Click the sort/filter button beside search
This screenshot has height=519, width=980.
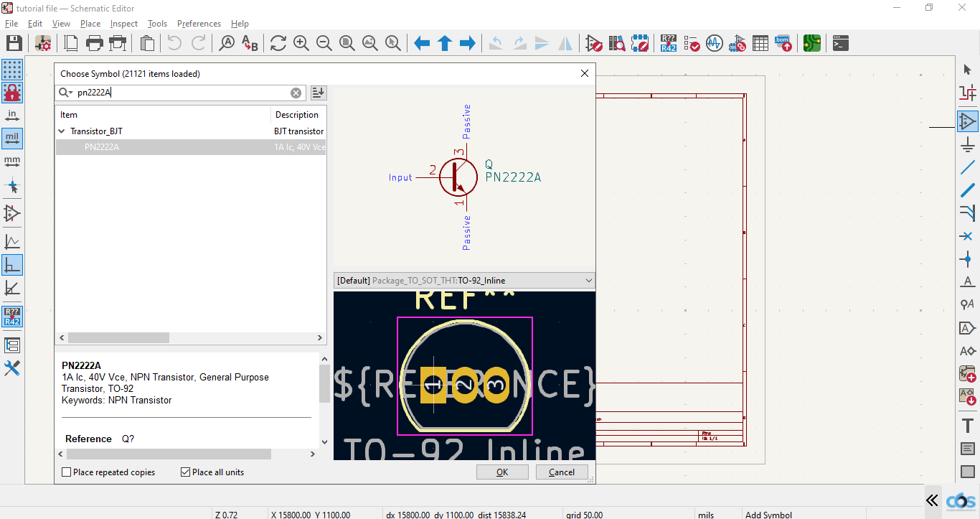point(319,93)
